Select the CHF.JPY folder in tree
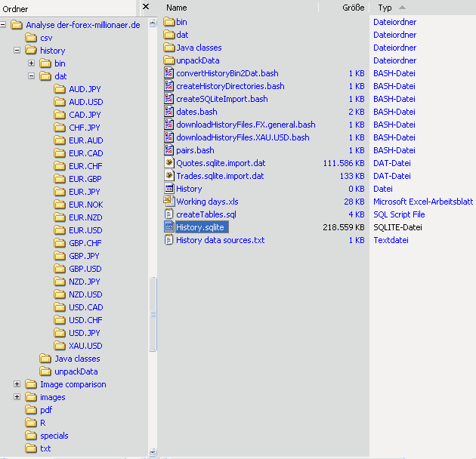Image resolution: width=476 pixels, height=459 pixels. [85, 128]
